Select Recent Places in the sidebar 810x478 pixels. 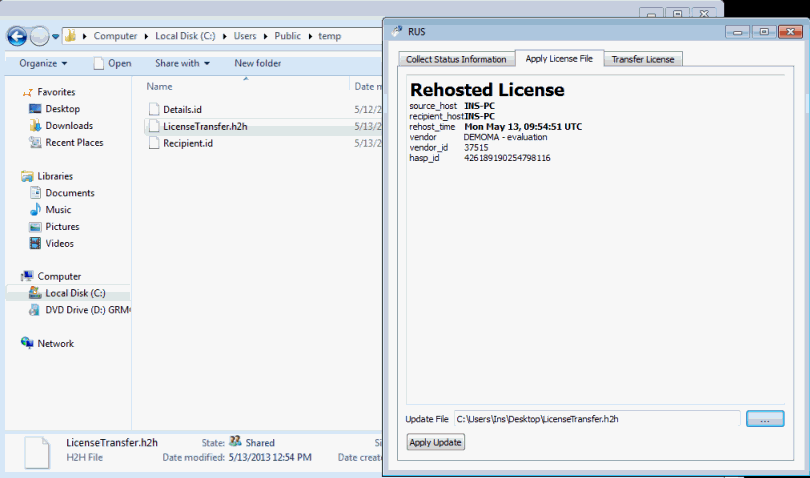(x=73, y=143)
